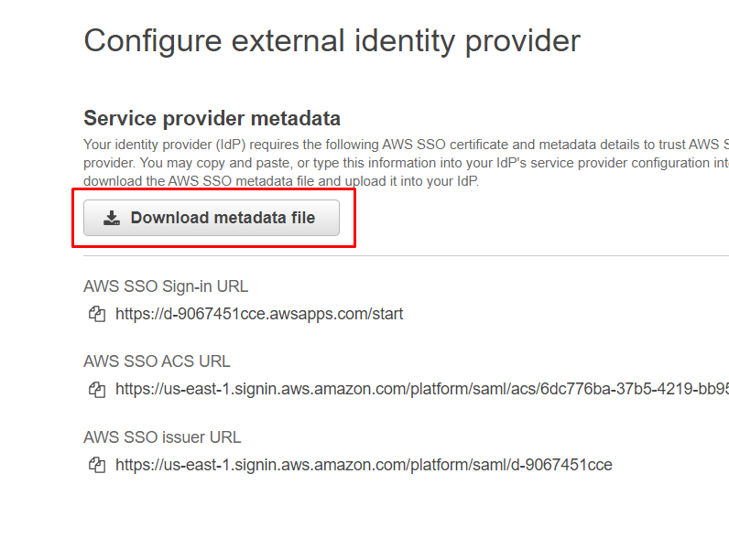Click the AWS SSO issuer URL label
The image size is (729, 560).
(162, 437)
